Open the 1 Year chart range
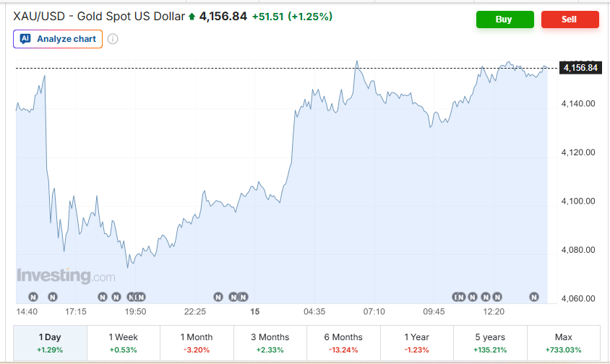Screen dimensions: 610x364 click(x=416, y=343)
